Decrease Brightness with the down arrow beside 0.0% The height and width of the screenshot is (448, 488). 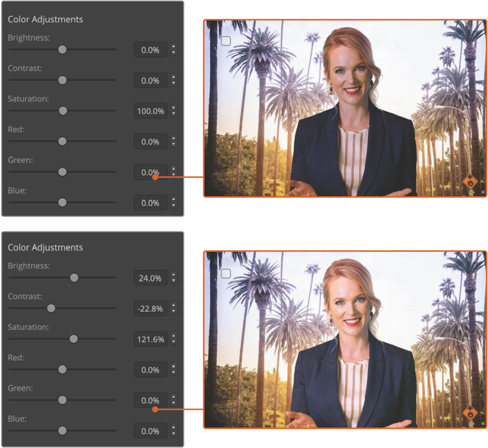[173, 53]
